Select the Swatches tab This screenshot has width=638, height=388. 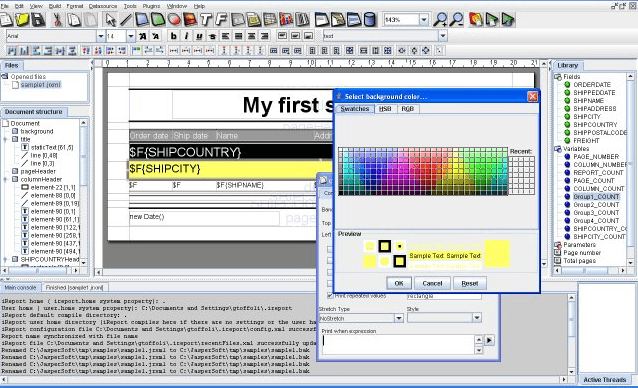pos(354,109)
